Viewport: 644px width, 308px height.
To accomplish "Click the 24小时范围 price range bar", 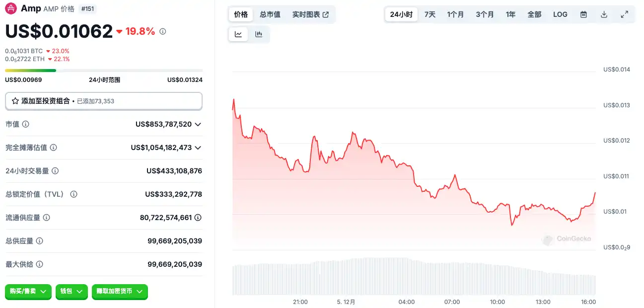I will 103,71.
